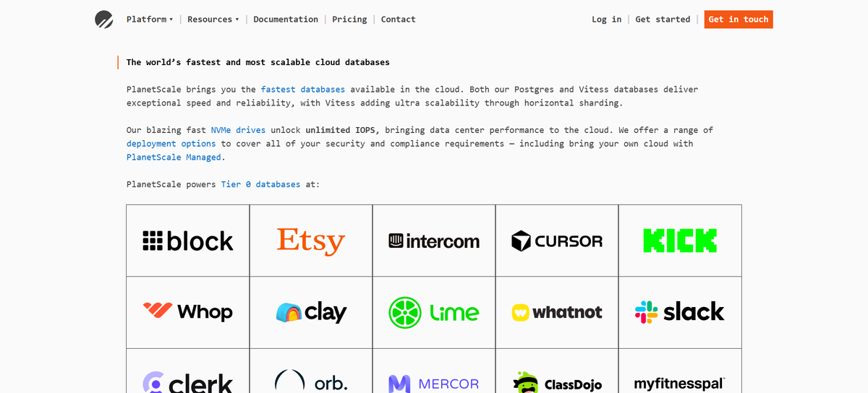Select the Clerk logo tile
The height and width of the screenshot is (393, 868).
[x=188, y=371]
